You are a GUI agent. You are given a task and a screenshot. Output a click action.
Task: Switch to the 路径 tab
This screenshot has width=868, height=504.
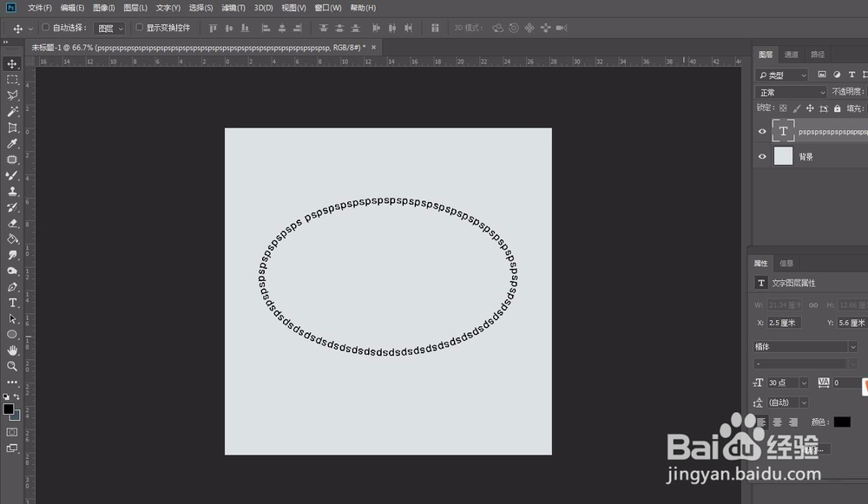click(x=818, y=55)
